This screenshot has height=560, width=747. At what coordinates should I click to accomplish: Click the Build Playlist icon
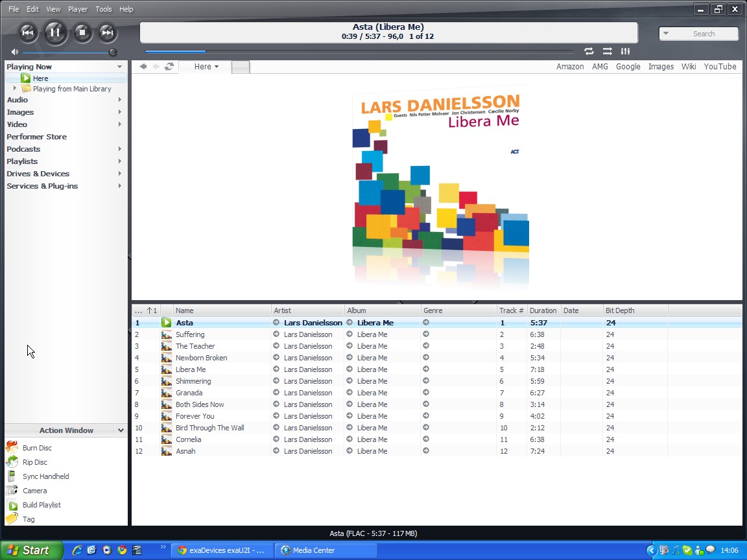tap(13, 506)
